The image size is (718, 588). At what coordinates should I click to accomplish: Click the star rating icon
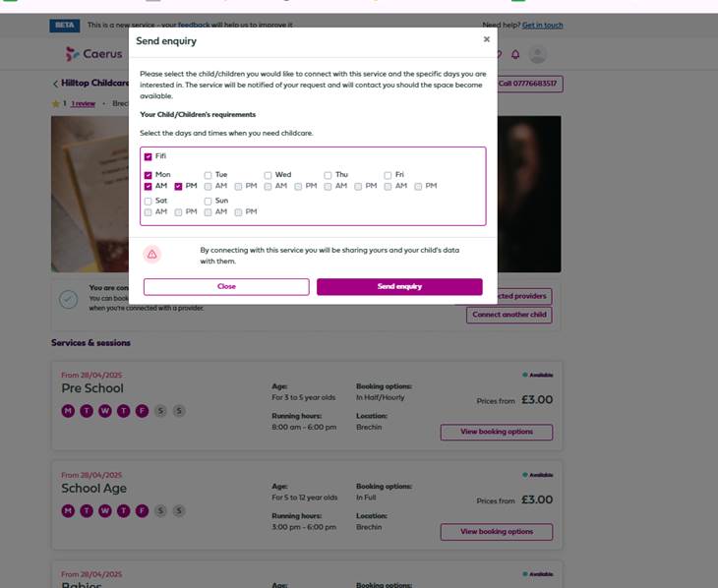pyautogui.click(x=55, y=103)
